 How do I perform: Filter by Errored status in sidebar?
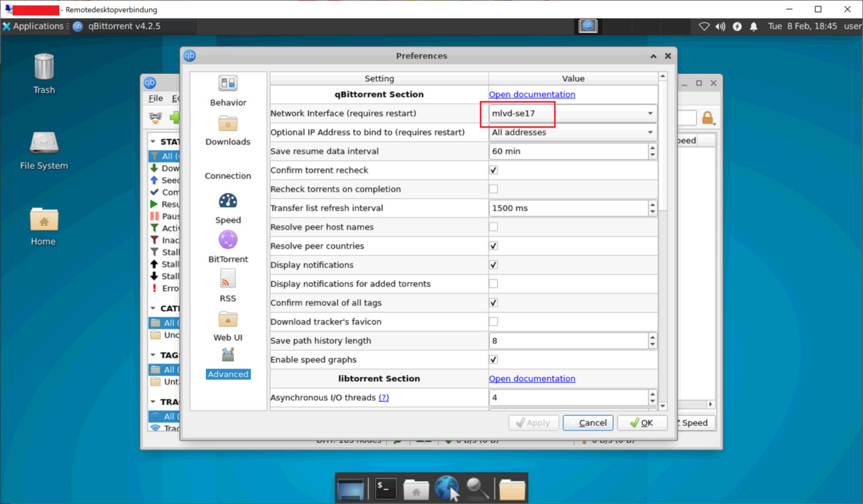(165, 288)
